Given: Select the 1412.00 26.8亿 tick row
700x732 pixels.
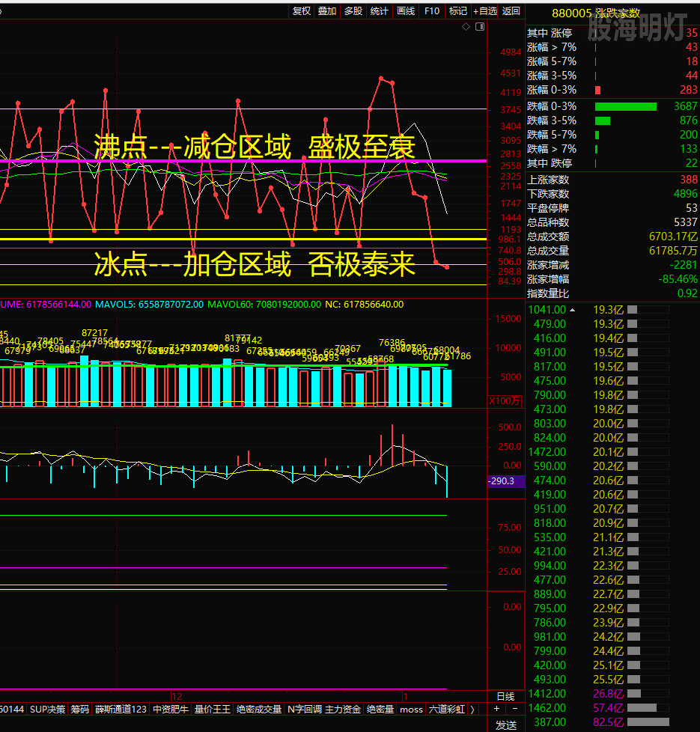Looking at the screenshot, I should click(612, 694).
